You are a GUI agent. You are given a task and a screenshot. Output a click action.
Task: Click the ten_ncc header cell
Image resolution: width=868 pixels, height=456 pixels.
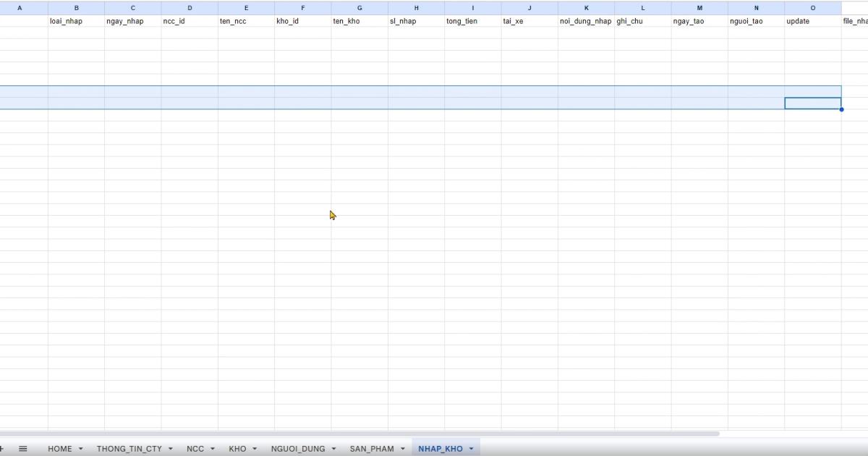click(247, 21)
